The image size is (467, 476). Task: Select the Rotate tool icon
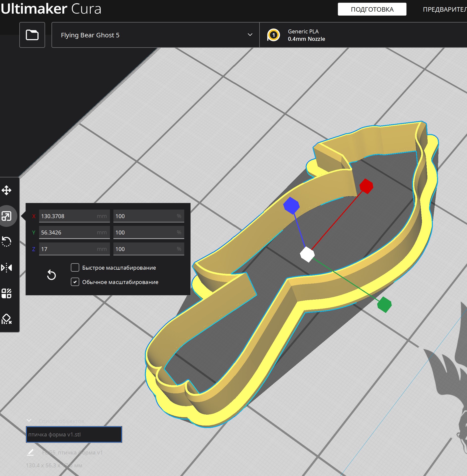tap(6, 242)
